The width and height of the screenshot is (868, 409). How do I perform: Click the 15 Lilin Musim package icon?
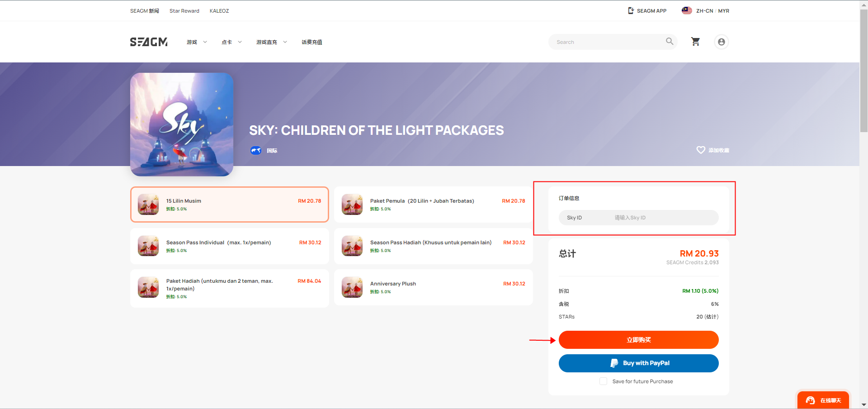point(148,204)
